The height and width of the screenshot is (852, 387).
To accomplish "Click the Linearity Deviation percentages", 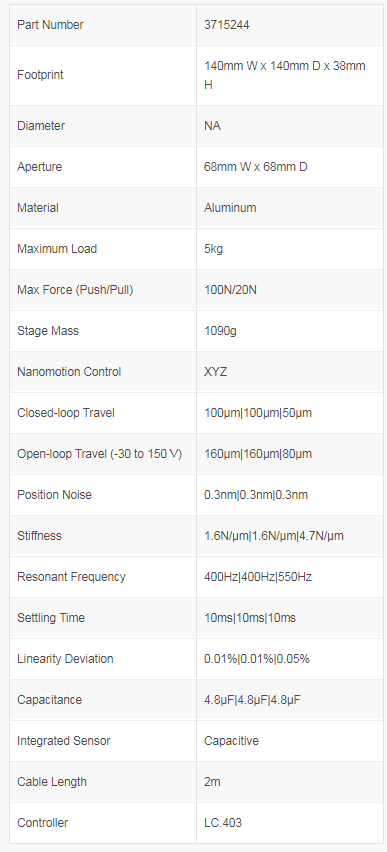I will tap(257, 659).
